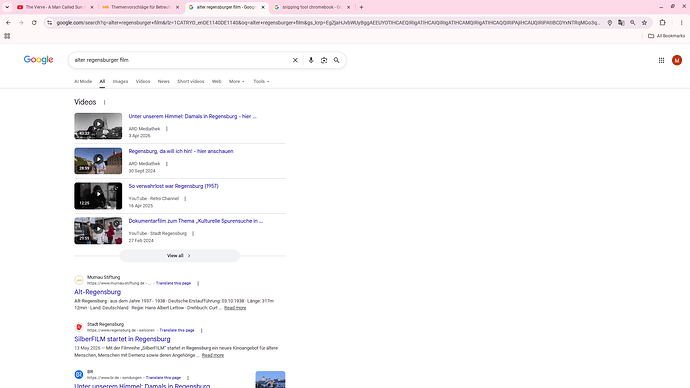Open SilberFILM startet in Regensburg result

122,339
